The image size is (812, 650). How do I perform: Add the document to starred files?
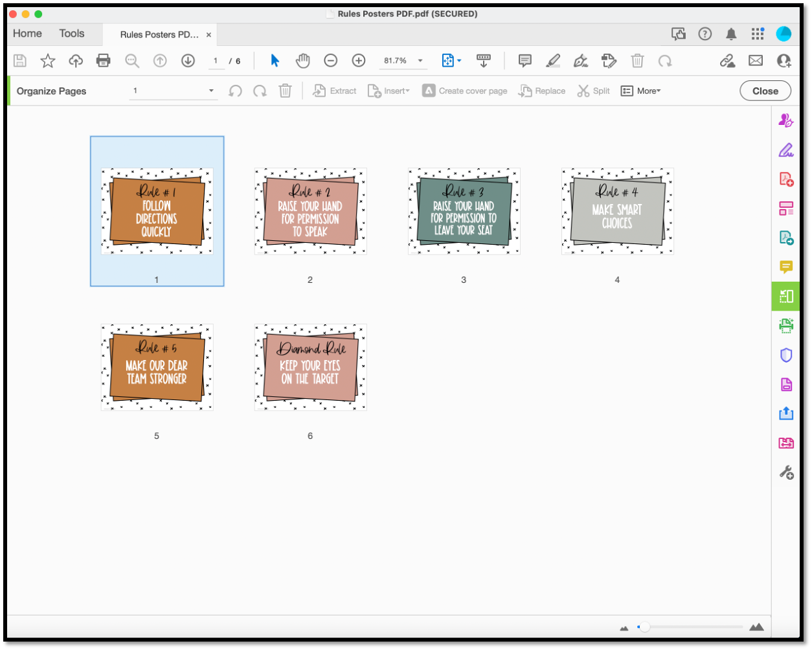pos(48,61)
